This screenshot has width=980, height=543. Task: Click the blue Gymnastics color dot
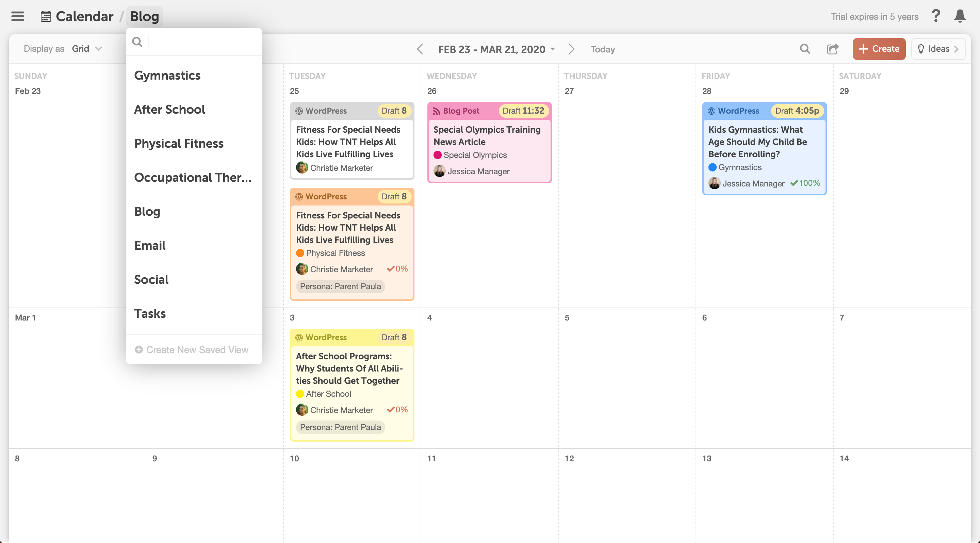click(713, 167)
